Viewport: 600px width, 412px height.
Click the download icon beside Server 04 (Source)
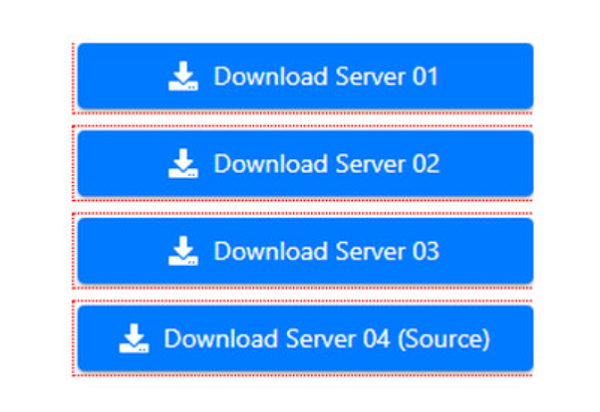coord(134,339)
